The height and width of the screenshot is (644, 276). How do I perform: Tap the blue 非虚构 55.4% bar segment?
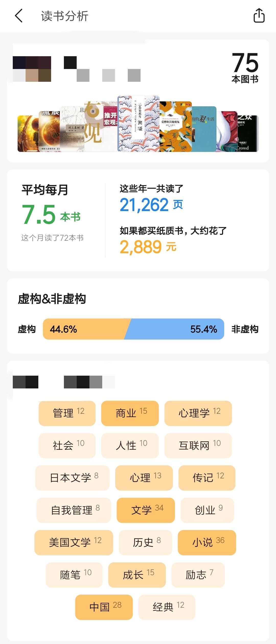[x=176, y=329]
